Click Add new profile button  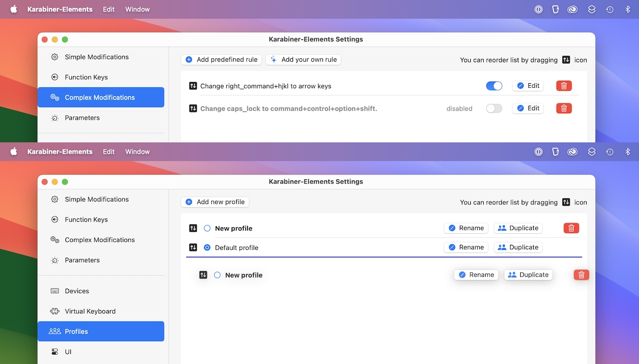pyautogui.click(x=215, y=202)
